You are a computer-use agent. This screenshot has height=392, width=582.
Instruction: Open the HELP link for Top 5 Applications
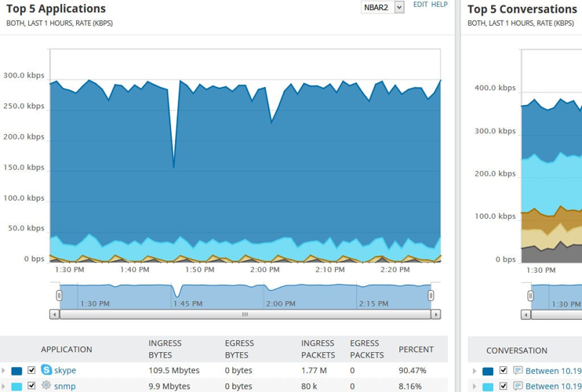439,5
